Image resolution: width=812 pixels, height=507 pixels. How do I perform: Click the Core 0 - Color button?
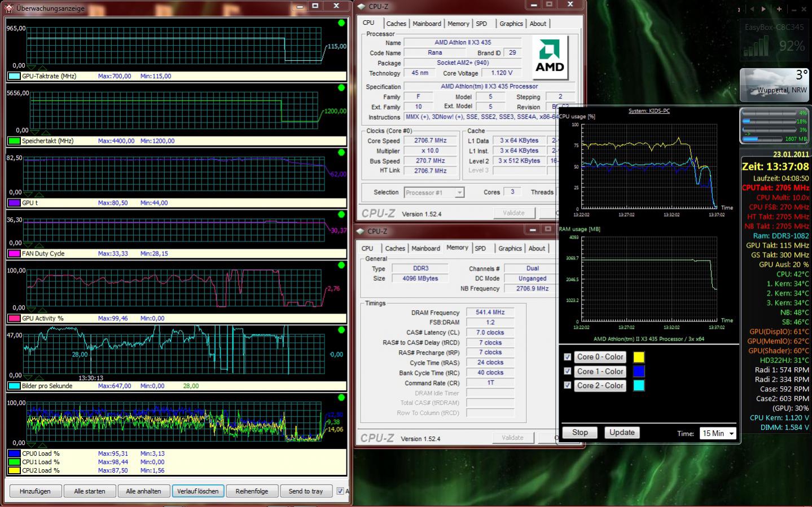point(600,357)
